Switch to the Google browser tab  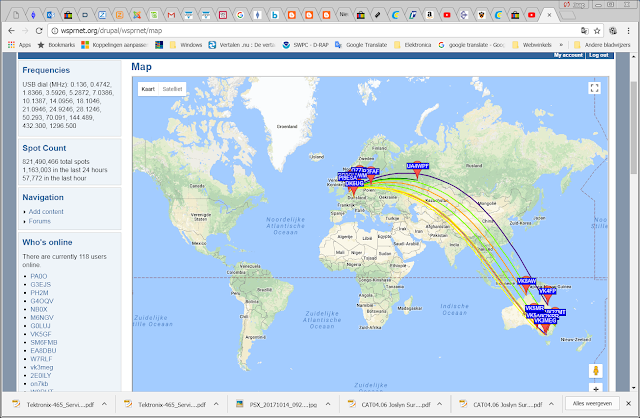[240, 15]
